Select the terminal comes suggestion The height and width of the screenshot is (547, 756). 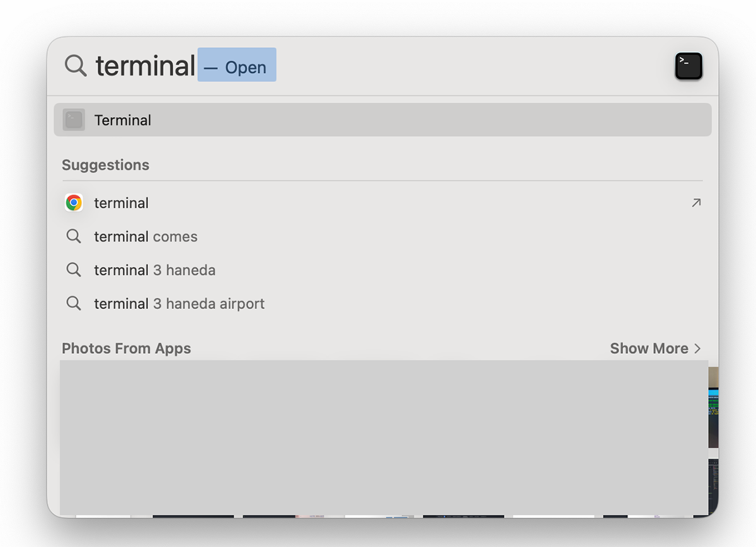tap(382, 237)
